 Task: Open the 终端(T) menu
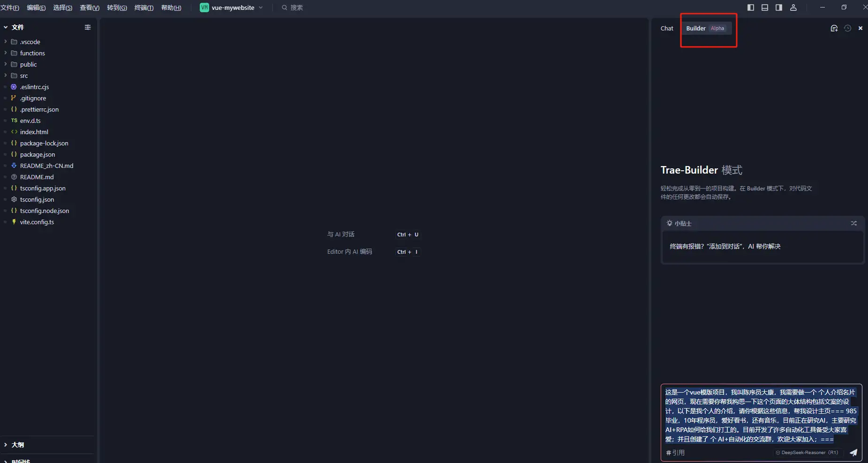[x=144, y=8]
